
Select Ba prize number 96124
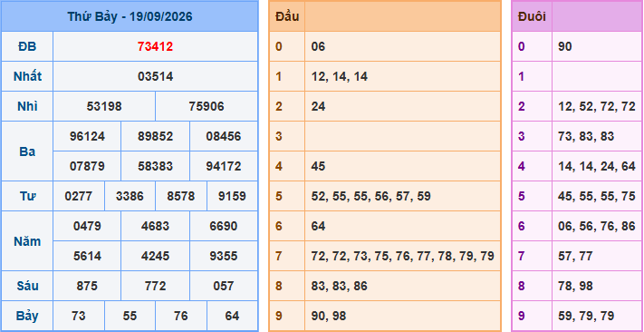click(87, 136)
